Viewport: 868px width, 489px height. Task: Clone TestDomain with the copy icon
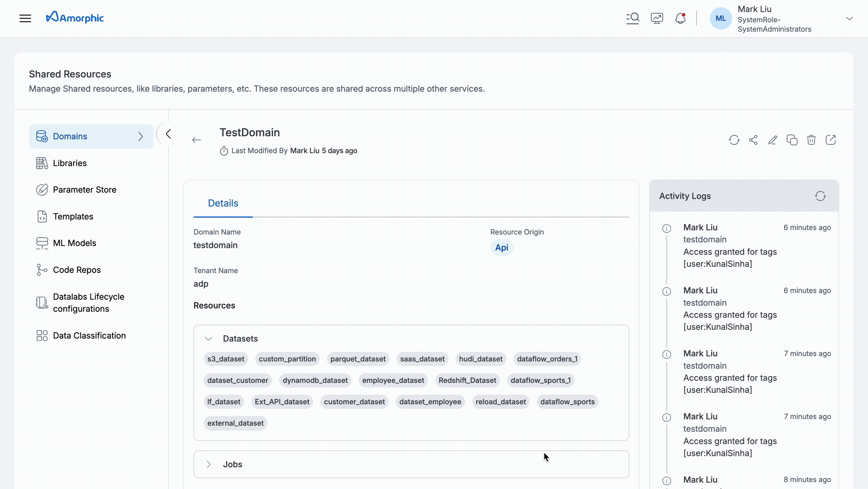pos(792,140)
